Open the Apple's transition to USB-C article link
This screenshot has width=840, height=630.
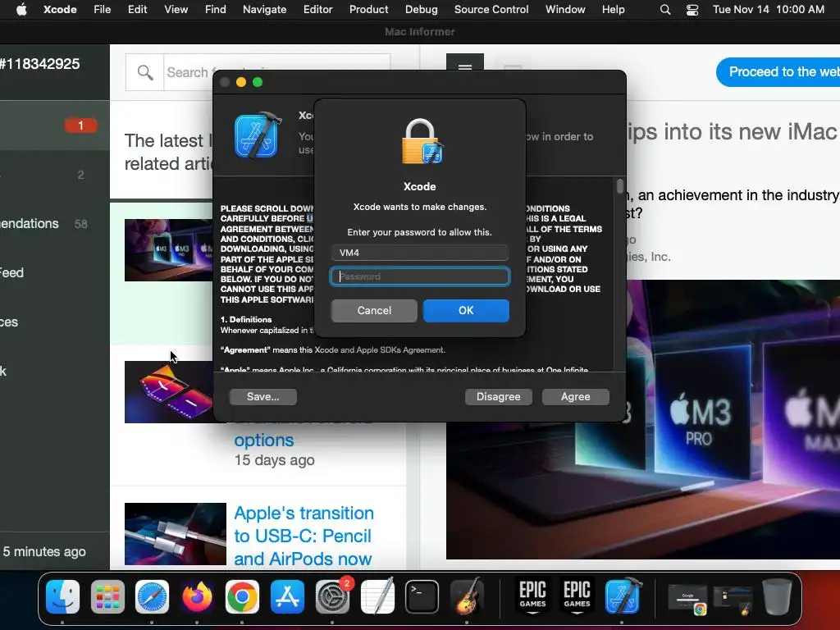click(304, 536)
